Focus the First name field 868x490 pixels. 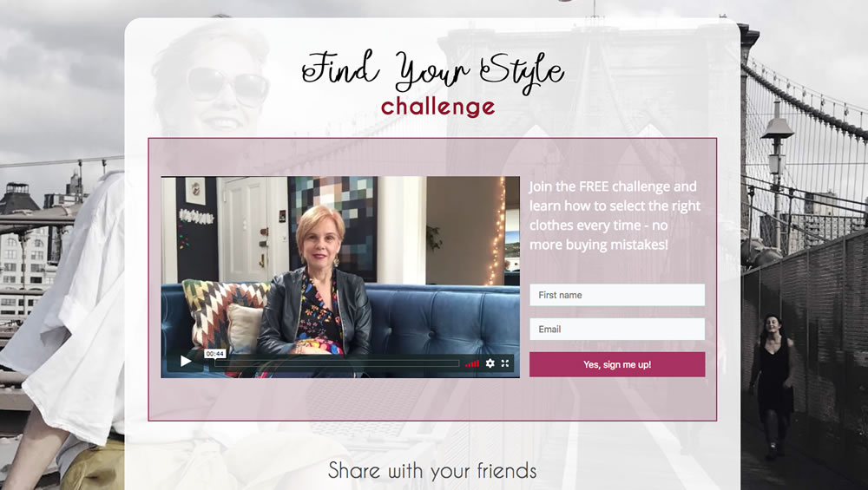coord(617,295)
